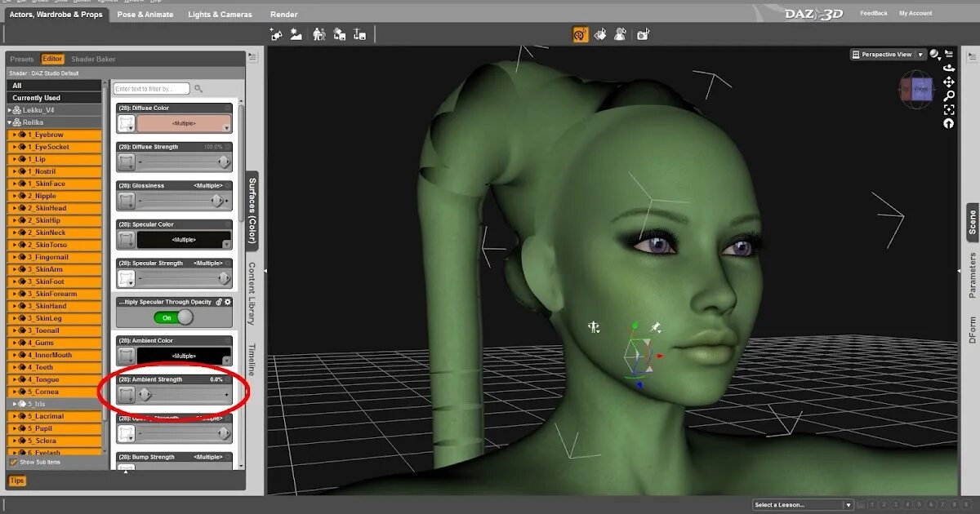Image resolution: width=980 pixels, height=514 pixels.
Task: Select the Currently Used filter
Action: coord(55,98)
